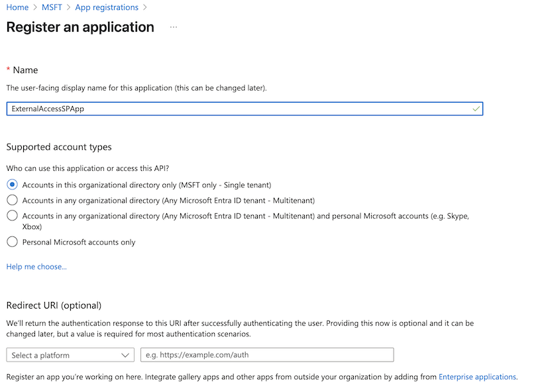Click the chevron between Home and MSFT
Screen dimensions: 544x392
35,7
